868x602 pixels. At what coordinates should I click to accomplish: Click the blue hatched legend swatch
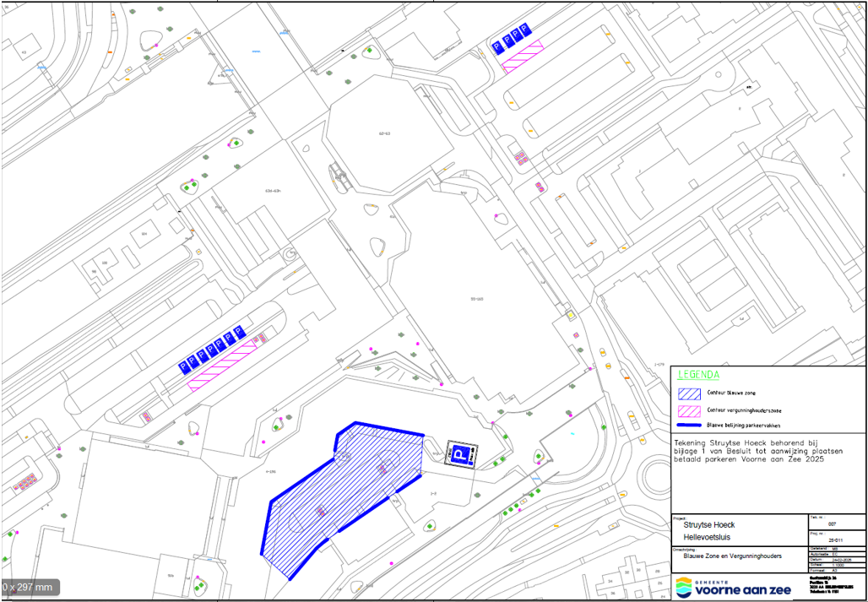click(687, 393)
